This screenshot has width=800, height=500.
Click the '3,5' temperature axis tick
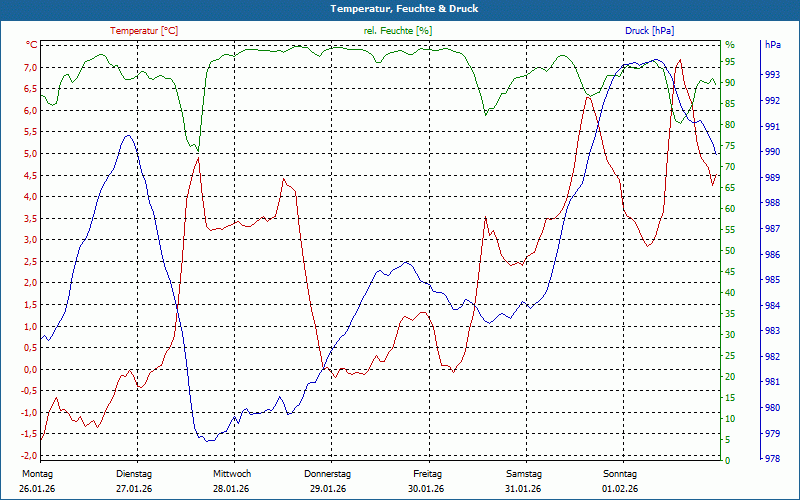pos(31,219)
